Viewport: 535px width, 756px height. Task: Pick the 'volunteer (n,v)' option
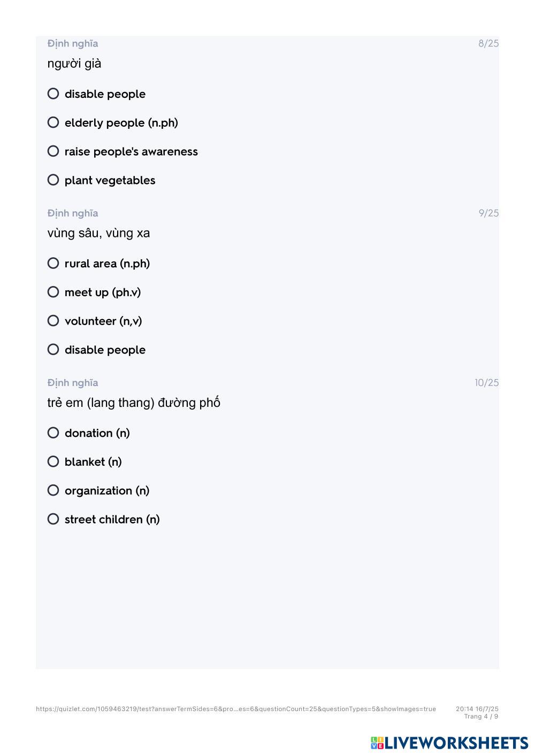pos(53,321)
